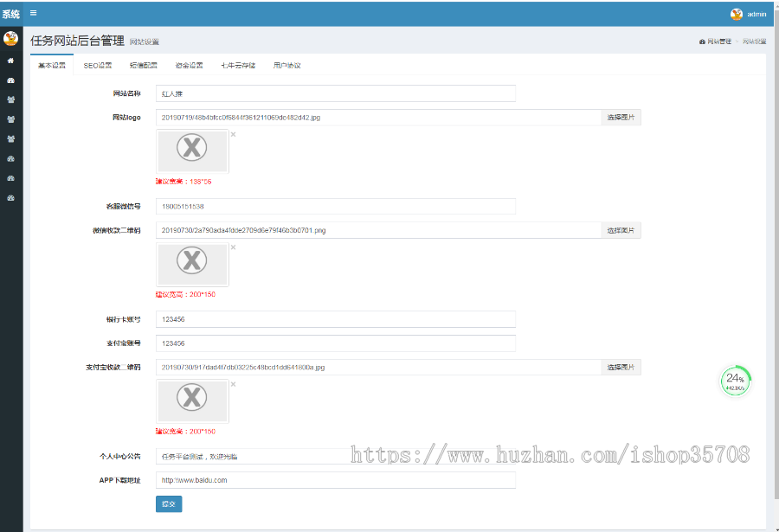The image size is (779, 532).
Task: Focus the 网站名称 input field
Action: [335, 93]
